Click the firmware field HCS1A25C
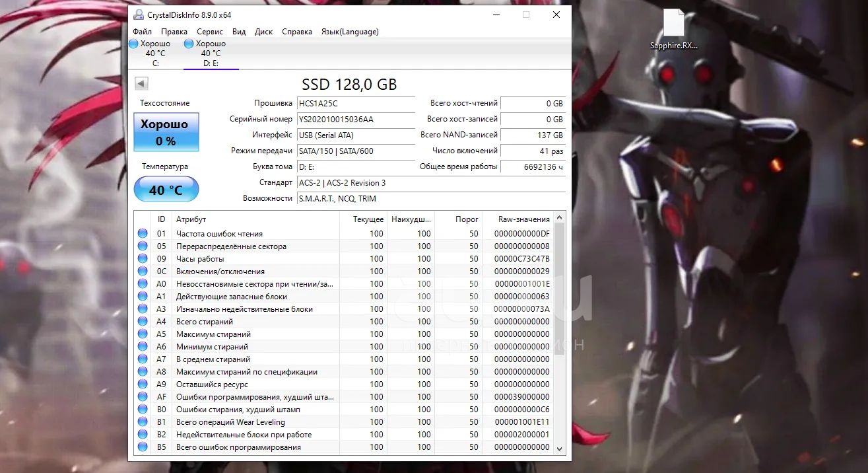 point(356,103)
